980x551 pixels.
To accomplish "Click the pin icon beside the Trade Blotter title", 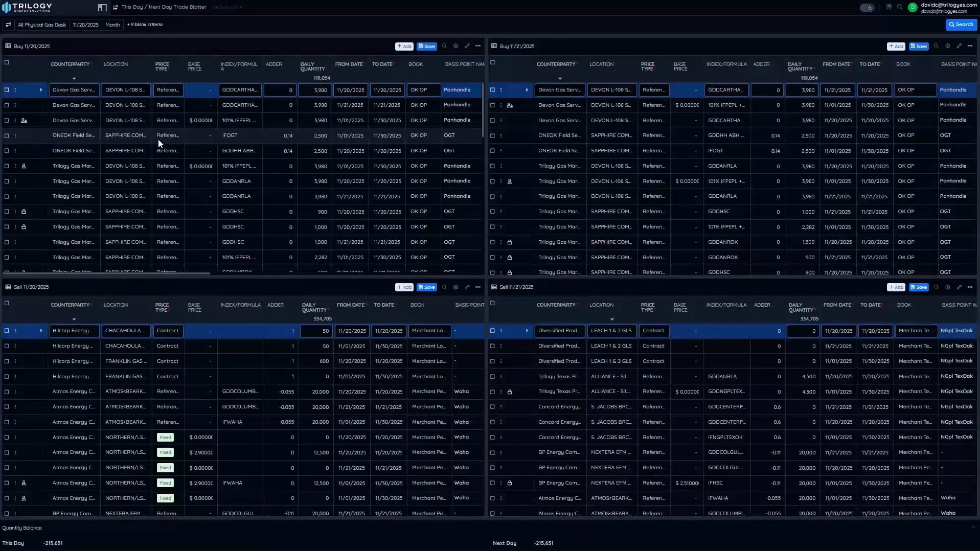I will coord(116,7).
